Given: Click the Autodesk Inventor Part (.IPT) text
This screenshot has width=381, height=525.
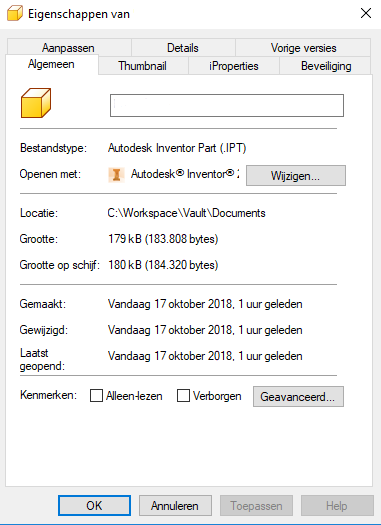Looking at the screenshot, I should pos(177,148).
